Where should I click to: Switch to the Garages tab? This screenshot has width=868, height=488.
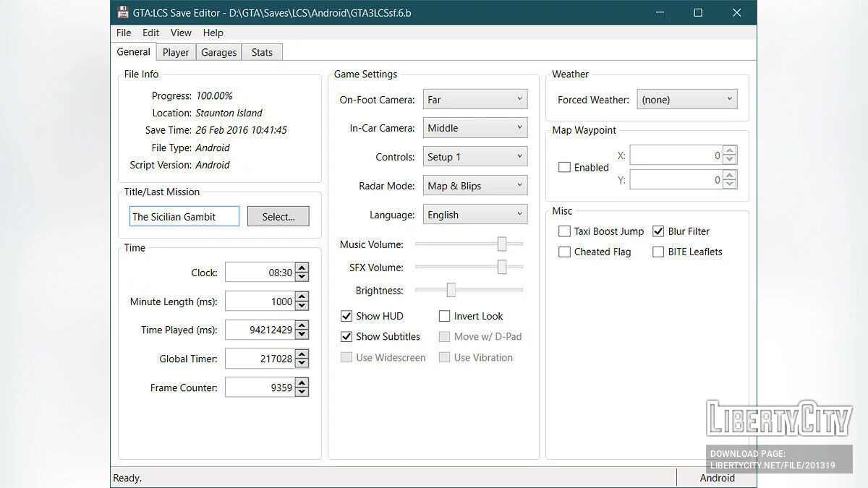coord(218,52)
